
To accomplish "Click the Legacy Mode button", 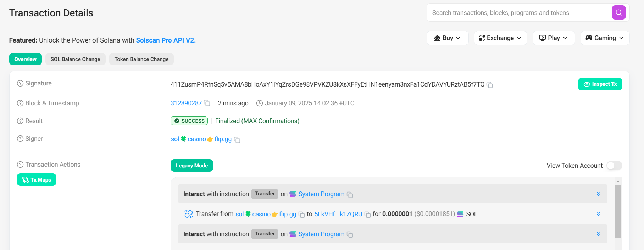I will [191, 165].
